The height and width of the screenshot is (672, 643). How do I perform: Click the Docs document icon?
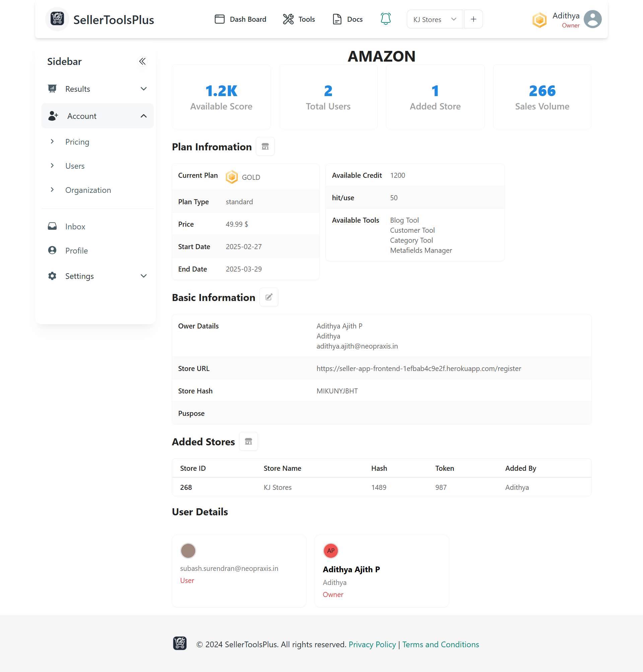pyautogui.click(x=337, y=19)
